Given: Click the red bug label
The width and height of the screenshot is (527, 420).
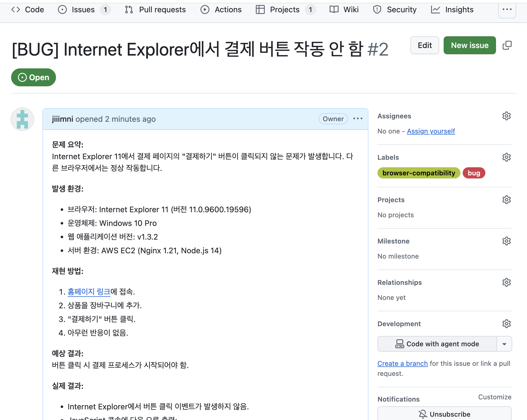Looking at the screenshot, I should 474,173.
